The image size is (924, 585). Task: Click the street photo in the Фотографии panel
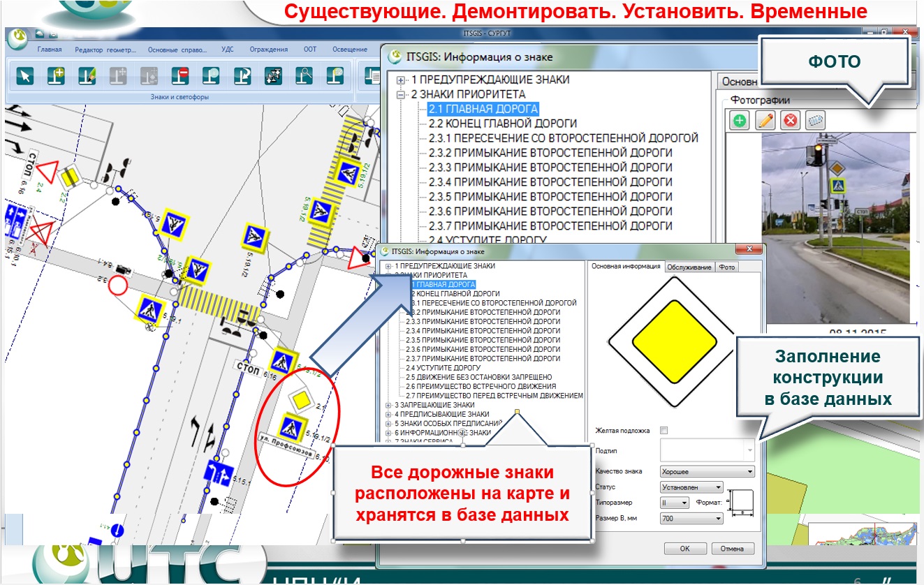coord(836,228)
